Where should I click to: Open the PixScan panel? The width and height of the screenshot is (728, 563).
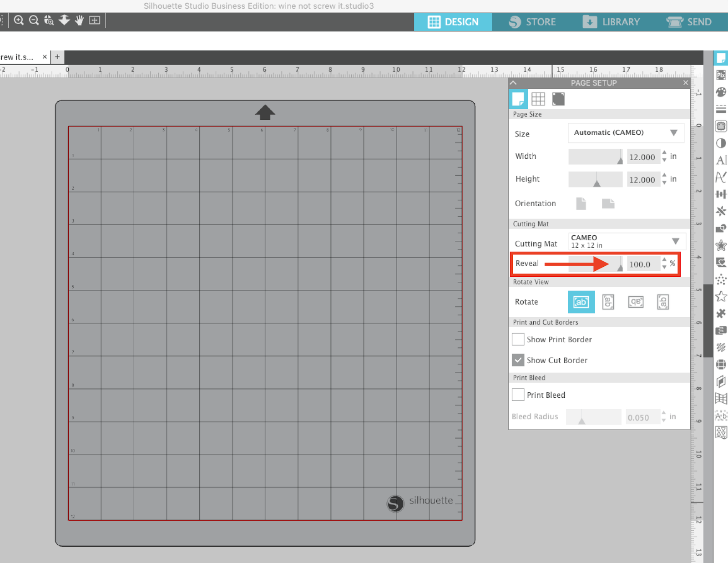coord(721,75)
